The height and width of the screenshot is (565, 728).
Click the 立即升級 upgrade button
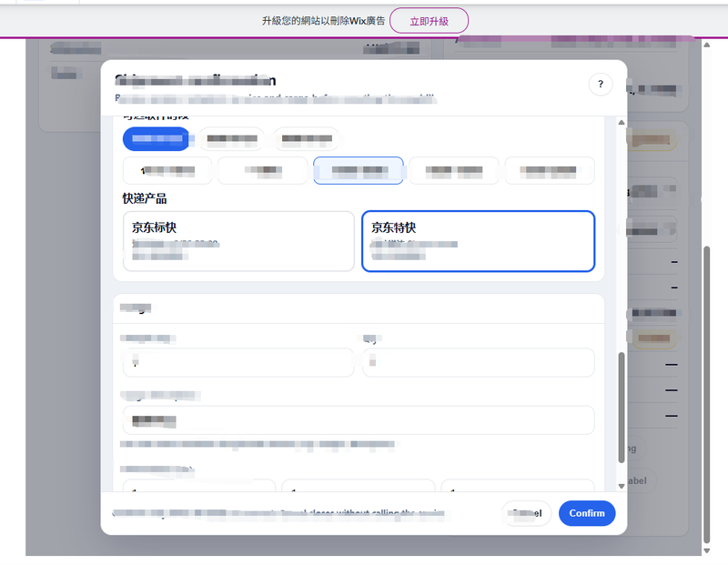[429, 21]
